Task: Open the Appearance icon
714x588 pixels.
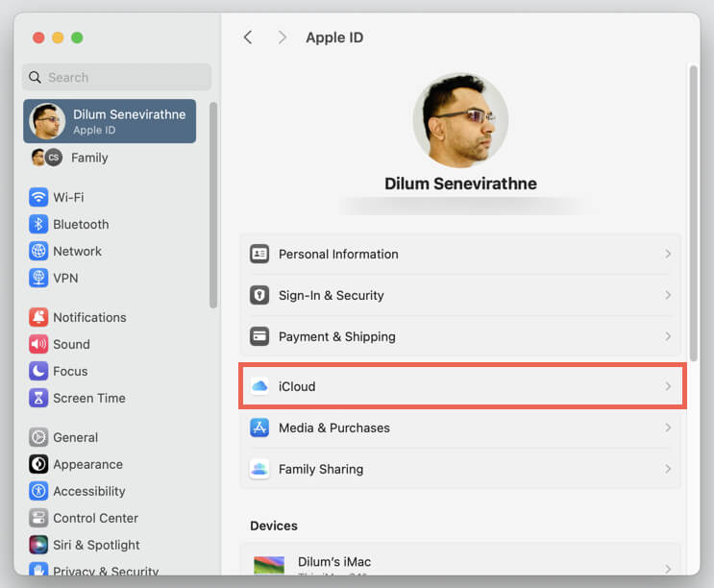Action: click(x=38, y=464)
